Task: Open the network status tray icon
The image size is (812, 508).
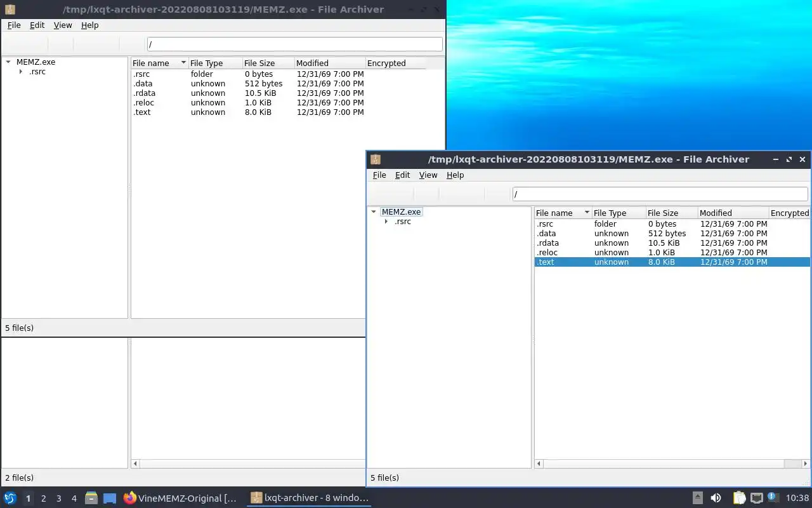Action: tap(756, 498)
